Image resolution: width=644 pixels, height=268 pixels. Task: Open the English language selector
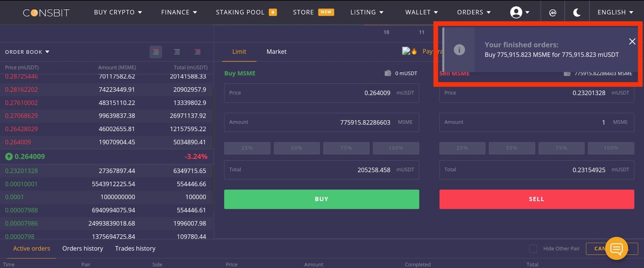tap(615, 12)
